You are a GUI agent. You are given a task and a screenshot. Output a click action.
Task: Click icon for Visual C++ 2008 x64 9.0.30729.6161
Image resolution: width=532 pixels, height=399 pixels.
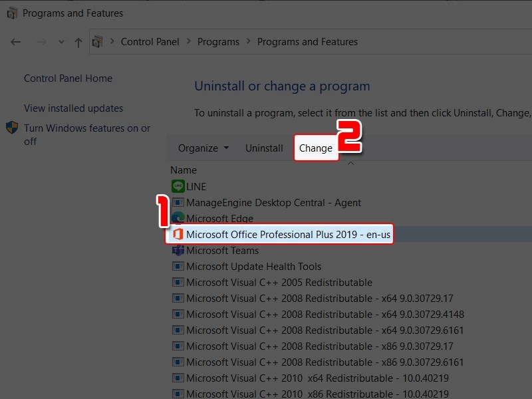click(178, 330)
